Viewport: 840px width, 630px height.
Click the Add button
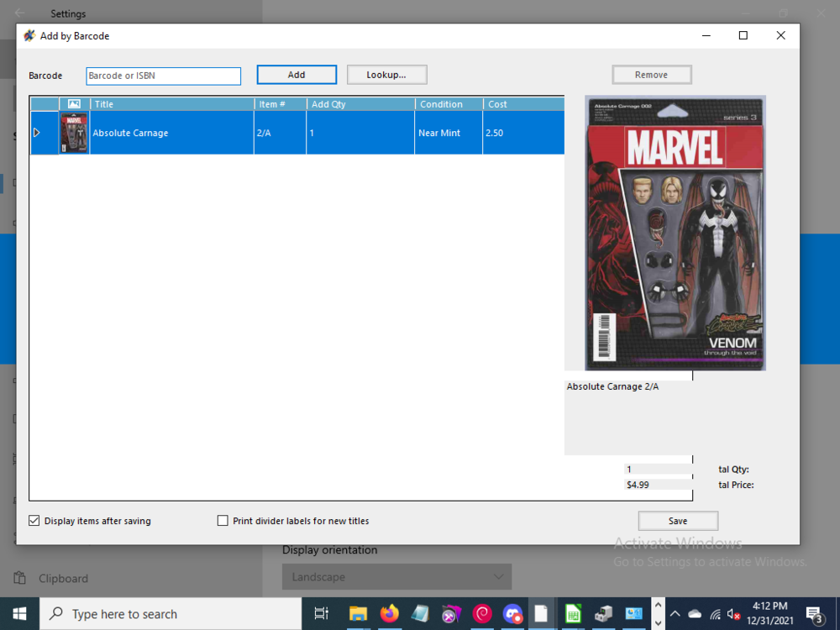pyautogui.click(x=297, y=74)
